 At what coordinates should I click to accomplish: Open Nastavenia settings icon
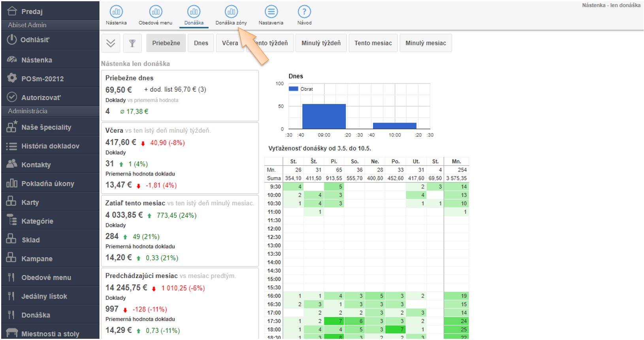[271, 12]
